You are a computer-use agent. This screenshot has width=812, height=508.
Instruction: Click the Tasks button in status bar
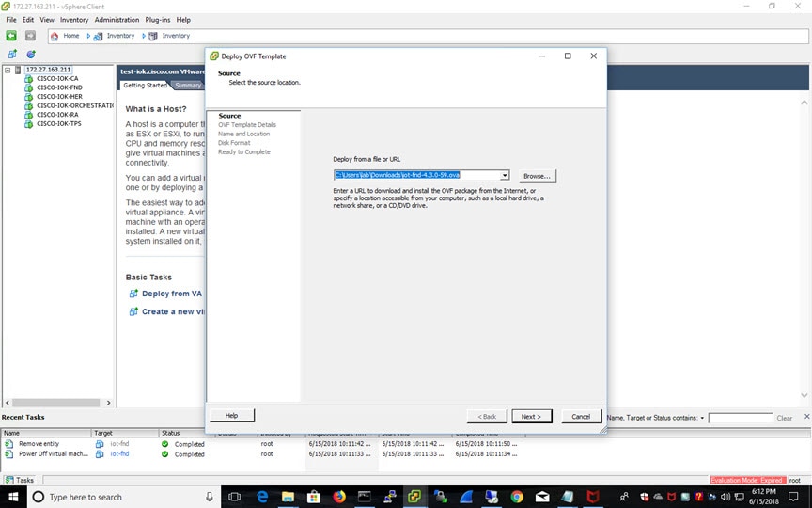click(20, 480)
